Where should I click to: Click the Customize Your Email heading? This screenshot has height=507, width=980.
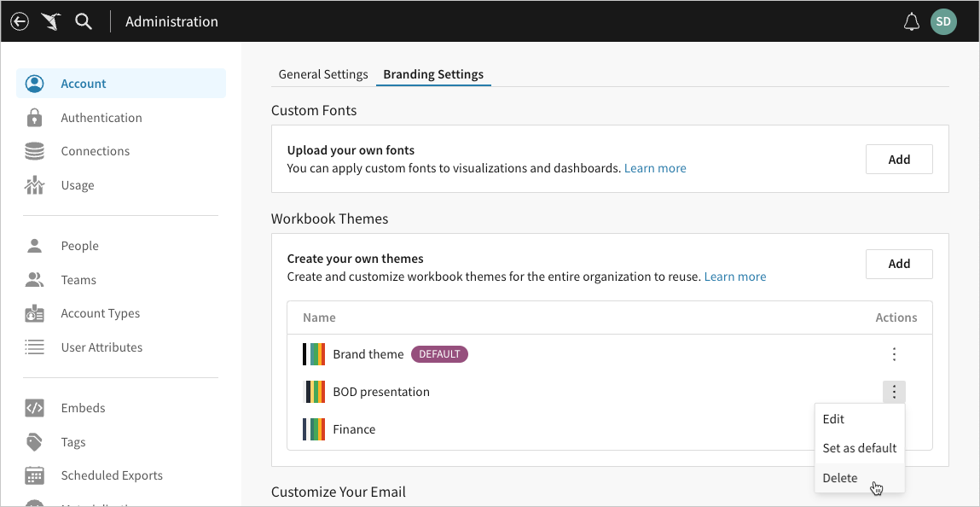pos(338,492)
